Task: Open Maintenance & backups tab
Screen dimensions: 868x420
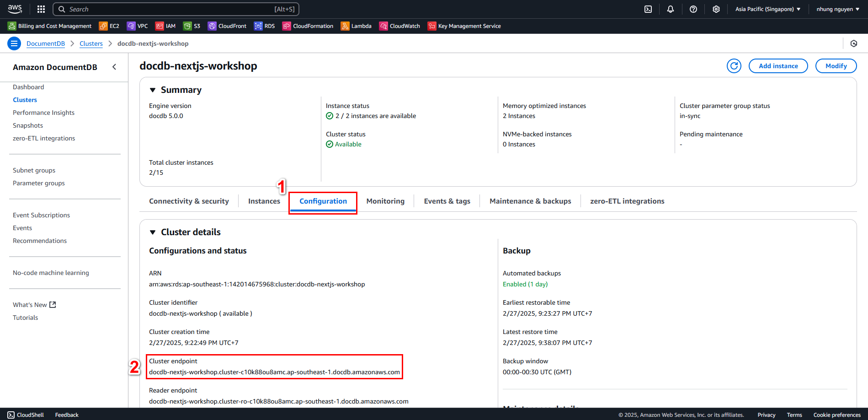Action: (530, 201)
